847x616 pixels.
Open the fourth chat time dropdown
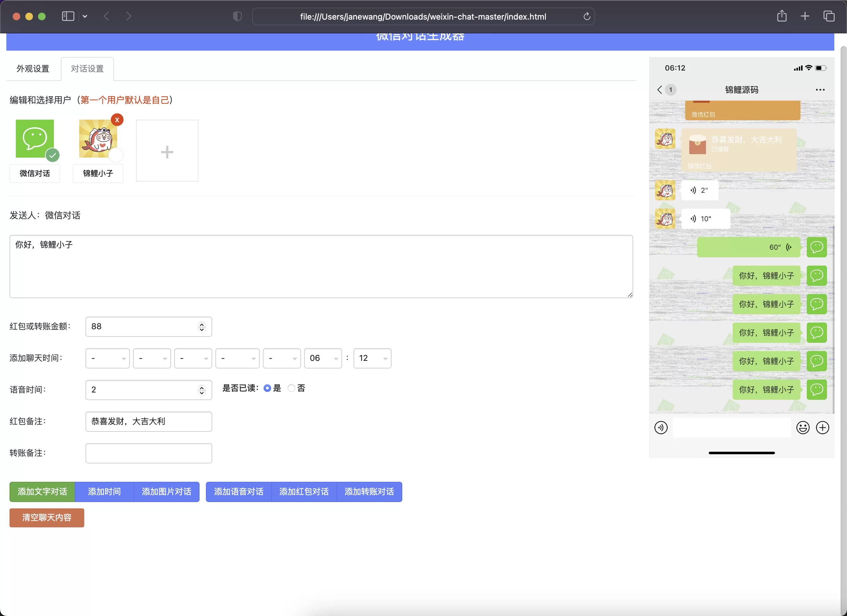pyautogui.click(x=238, y=358)
